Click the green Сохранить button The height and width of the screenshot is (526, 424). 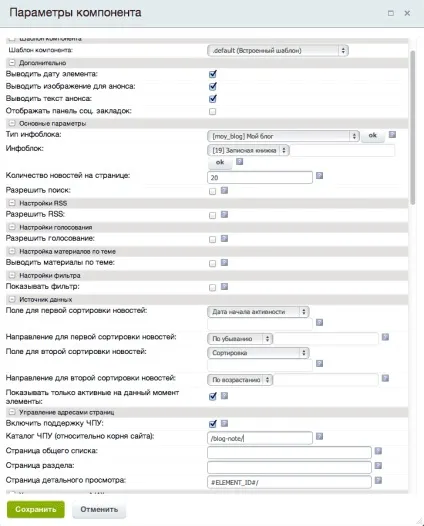[x=36, y=509]
